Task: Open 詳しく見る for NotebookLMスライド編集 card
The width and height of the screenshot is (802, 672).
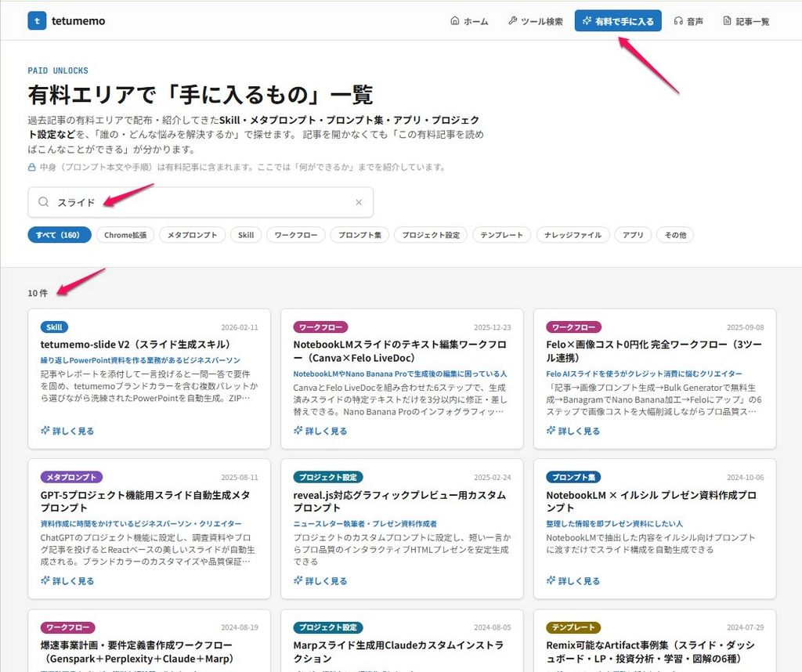Action: [x=320, y=431]
